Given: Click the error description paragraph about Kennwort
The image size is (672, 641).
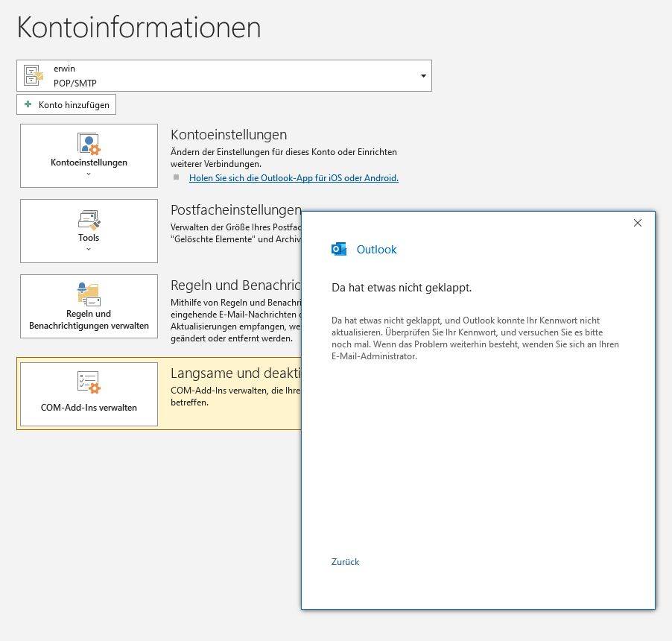Looking at the screenshot, I should [x=475, y=338].
